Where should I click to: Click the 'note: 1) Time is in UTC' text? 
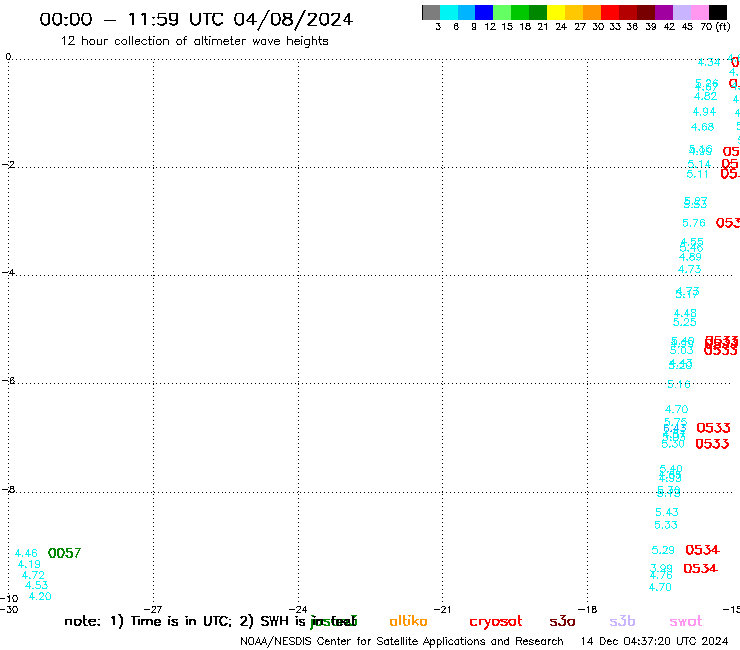(x=148, y=621)
